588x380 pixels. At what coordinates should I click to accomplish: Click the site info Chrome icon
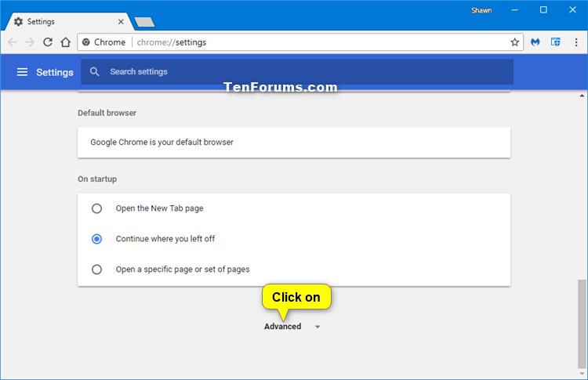86,42
